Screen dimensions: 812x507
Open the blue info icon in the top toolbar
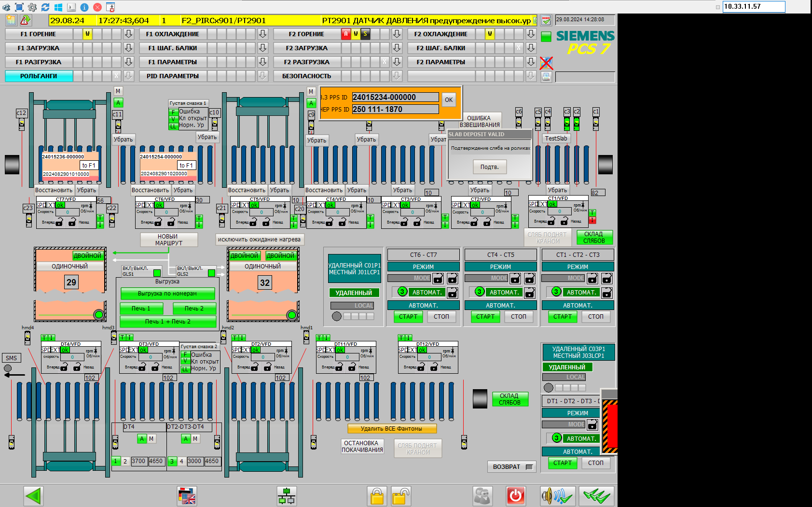(84, 7)
